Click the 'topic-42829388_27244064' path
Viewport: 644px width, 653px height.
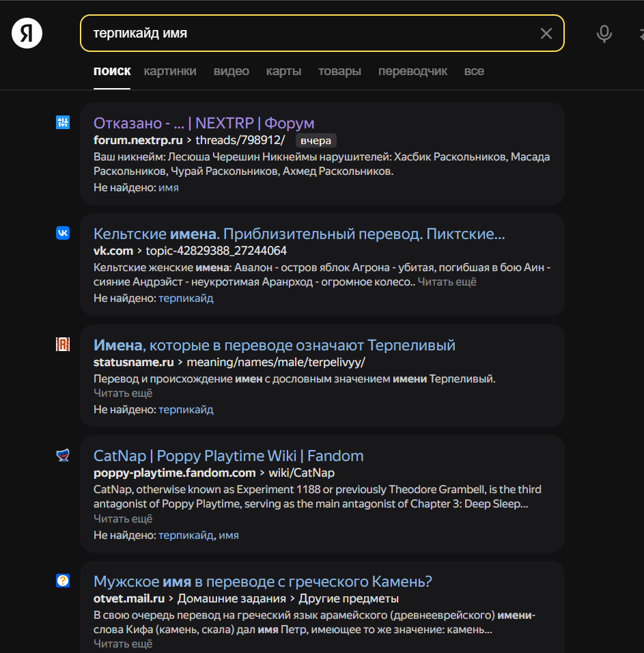click(x=216, y=251)
